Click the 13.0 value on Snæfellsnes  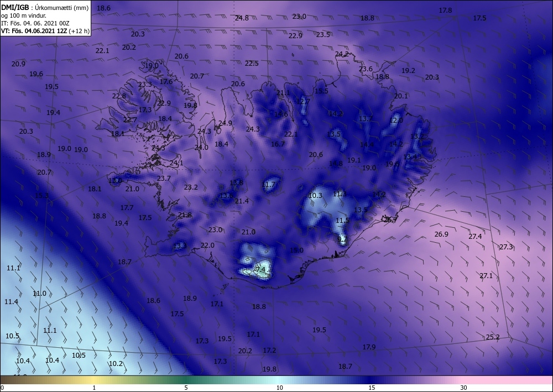[115, 181]
